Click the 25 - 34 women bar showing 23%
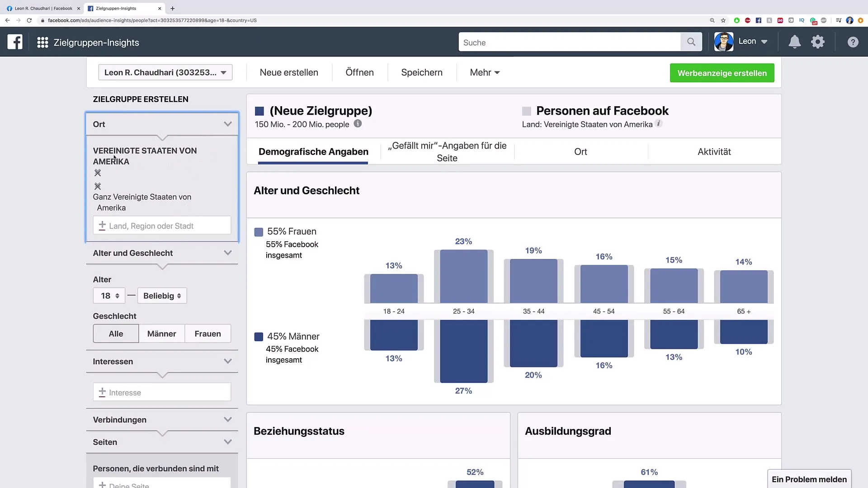 point(463,276)
